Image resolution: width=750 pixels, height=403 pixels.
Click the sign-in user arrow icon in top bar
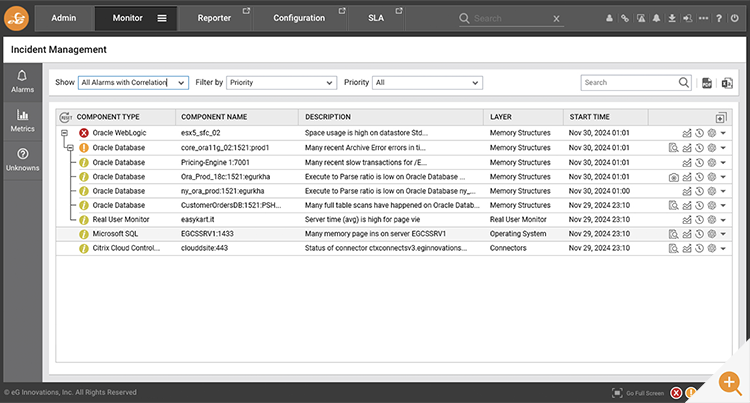687,18
